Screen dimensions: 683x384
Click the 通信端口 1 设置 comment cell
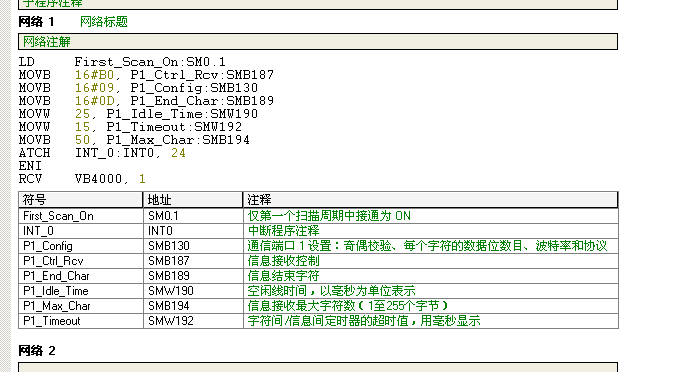(431, 246)
